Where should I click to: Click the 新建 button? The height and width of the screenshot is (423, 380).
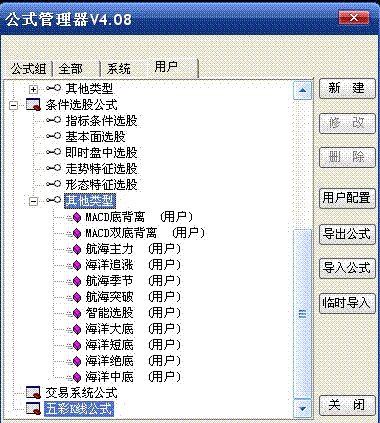click(x=347, y=88)
